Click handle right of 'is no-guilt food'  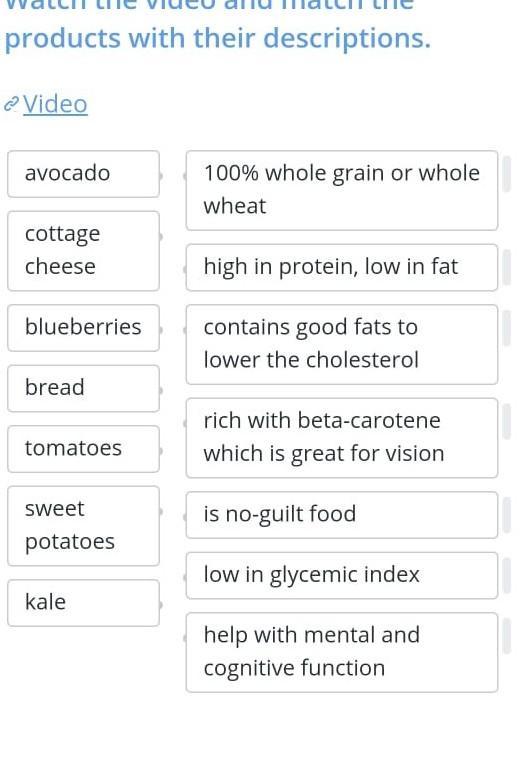click(x=507, y=515)
